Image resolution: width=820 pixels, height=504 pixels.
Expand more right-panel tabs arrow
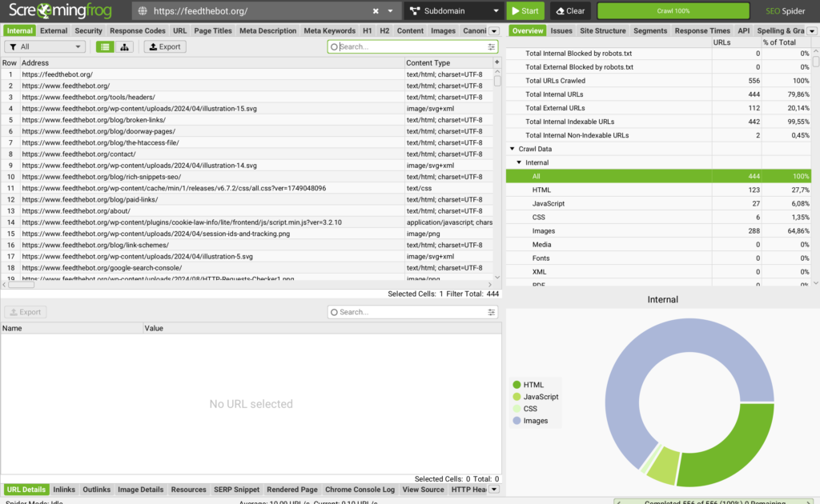coord(812,31)
